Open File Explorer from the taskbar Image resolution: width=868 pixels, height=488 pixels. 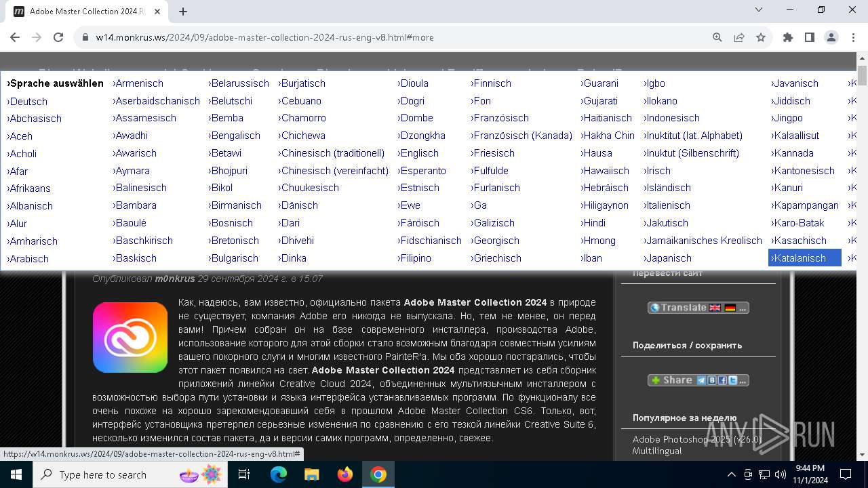(311, 474)
